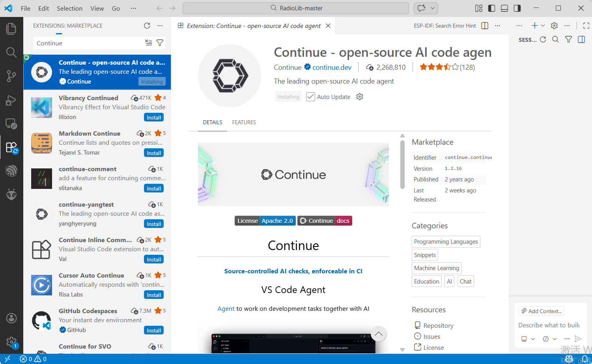Open more chat input options ellipsis

[567, 339]
